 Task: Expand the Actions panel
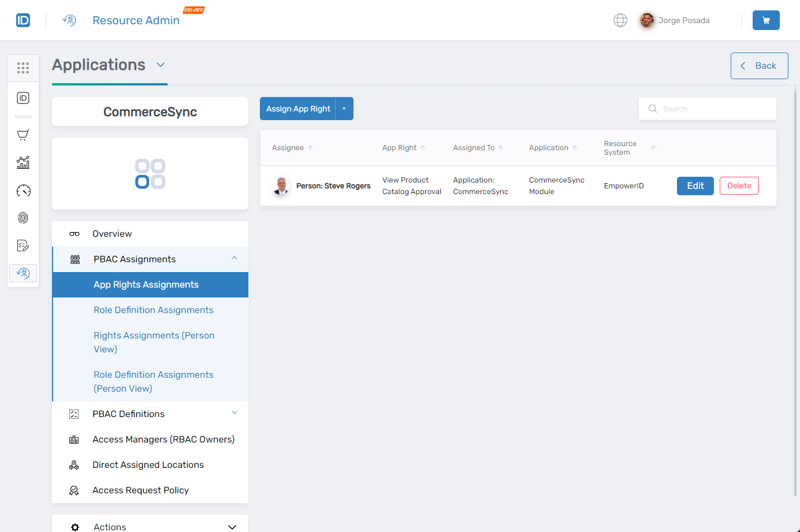click(x=232, y=527)
